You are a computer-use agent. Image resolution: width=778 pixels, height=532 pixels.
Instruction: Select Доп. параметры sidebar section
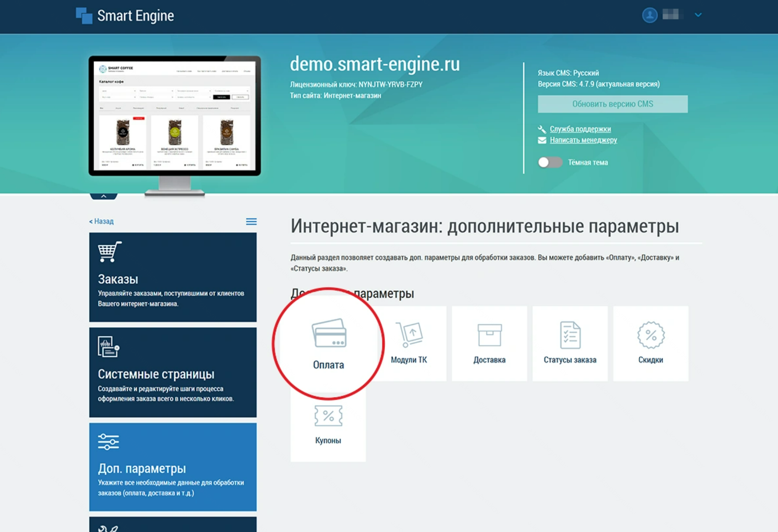click(x=173, y=467)
